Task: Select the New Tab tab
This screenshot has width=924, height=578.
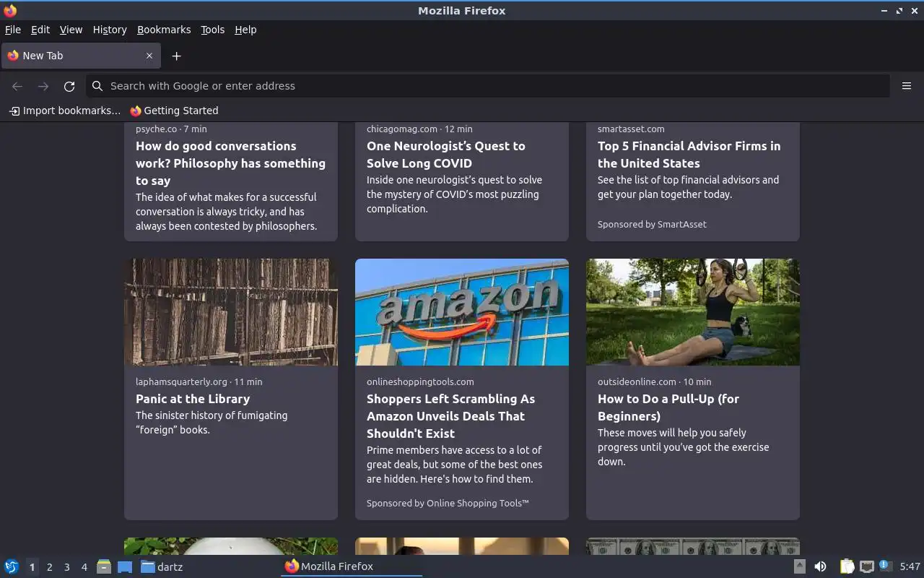Action: point(81,56)
